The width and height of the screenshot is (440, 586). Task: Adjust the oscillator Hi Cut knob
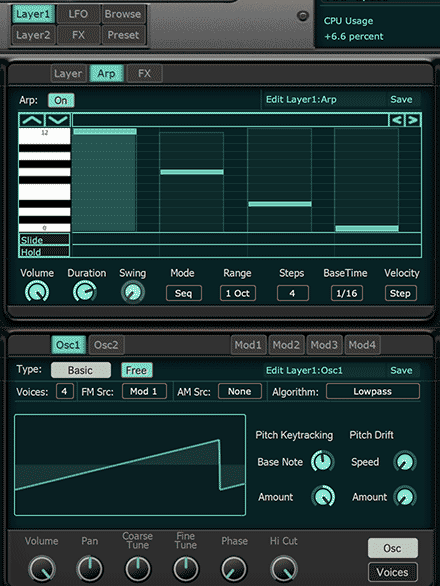click(x=283, y=568)
